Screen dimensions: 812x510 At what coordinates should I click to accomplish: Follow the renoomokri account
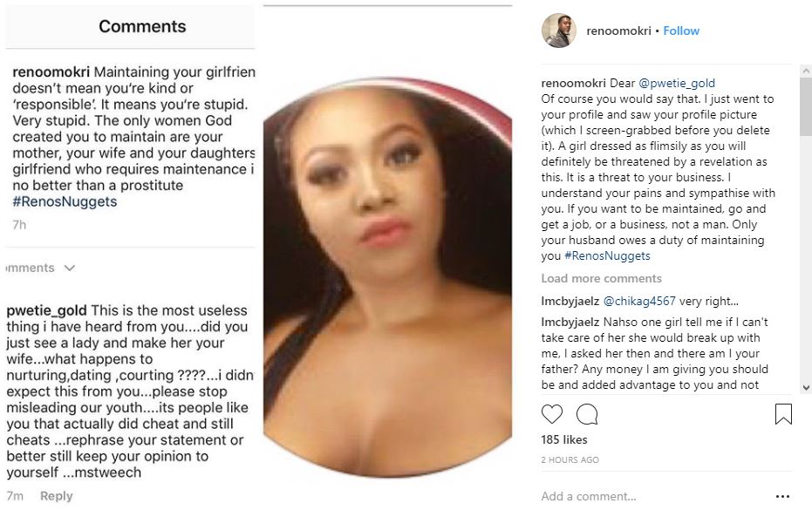click(681, 31)
